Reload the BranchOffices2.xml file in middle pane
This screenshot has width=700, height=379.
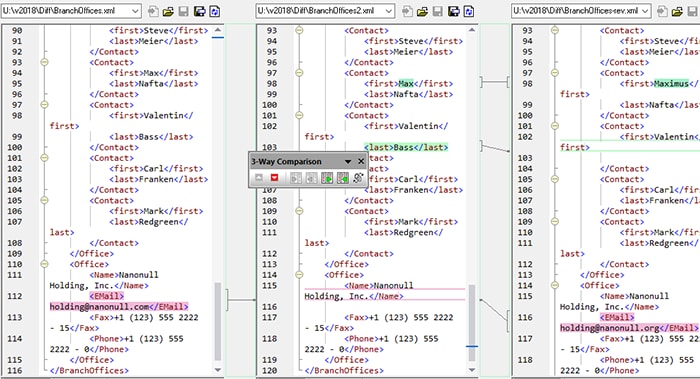[x=469, y=12]
